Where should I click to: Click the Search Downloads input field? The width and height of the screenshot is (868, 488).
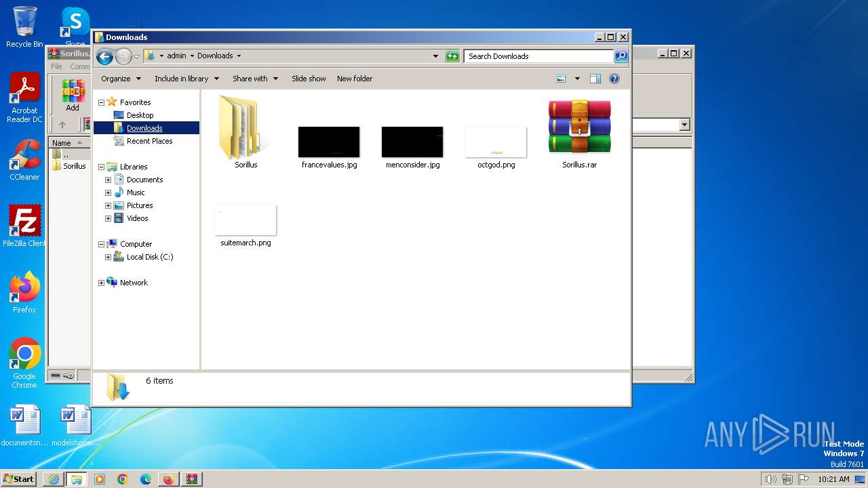(539, 56)
